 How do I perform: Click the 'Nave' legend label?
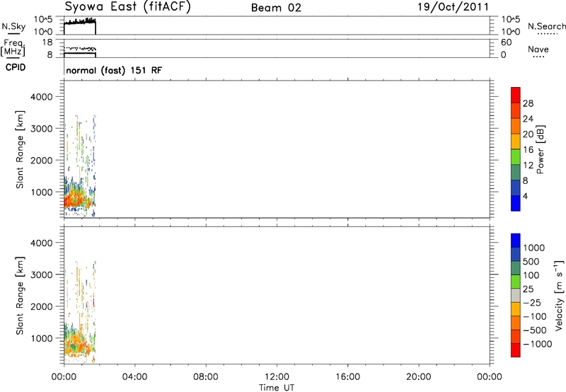click(x=538, y=49)
